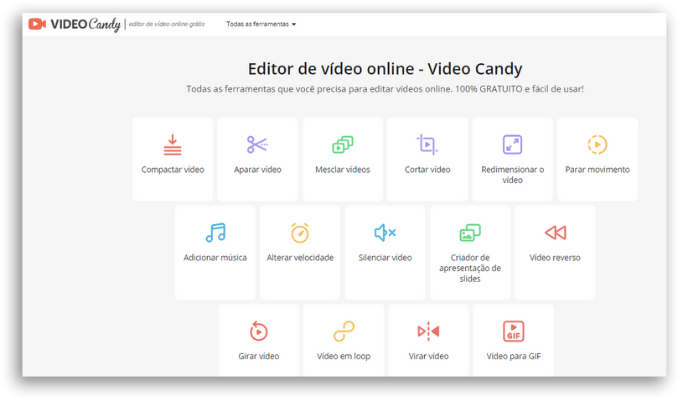Click the Silenciar vídeo muted speaker icon
The image size is (700, 400).
(x=385, y=233)
